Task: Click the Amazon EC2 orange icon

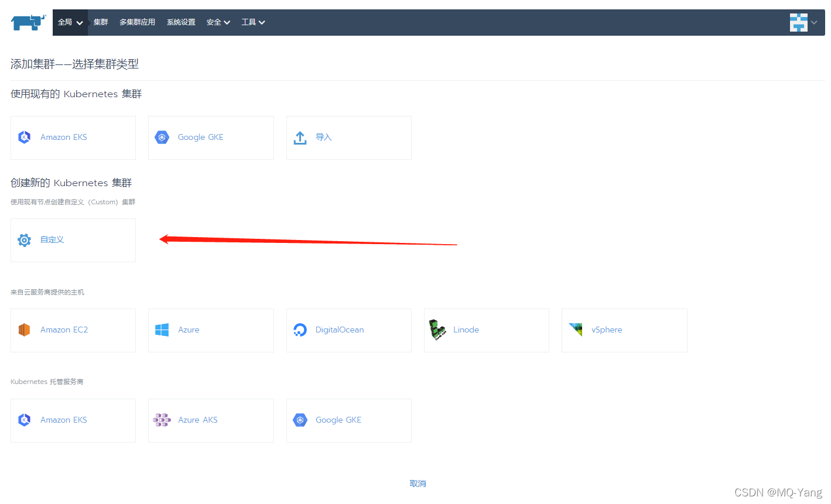Action: 24,330
